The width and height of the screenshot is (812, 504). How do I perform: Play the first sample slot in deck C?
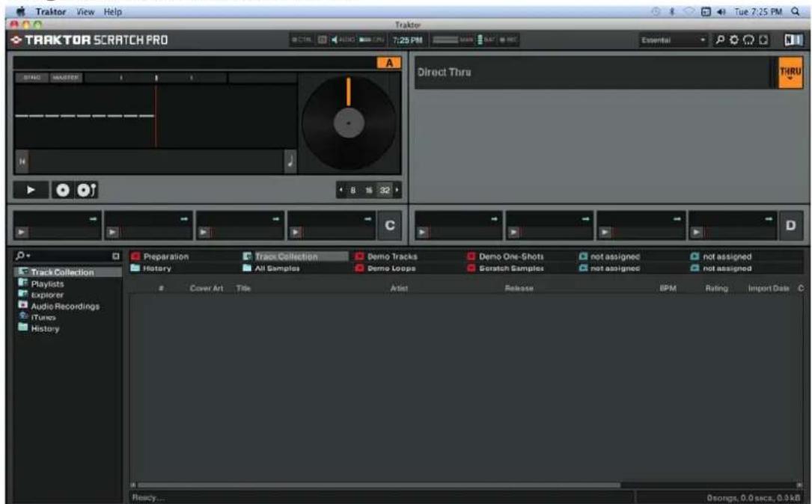[21, 233]
